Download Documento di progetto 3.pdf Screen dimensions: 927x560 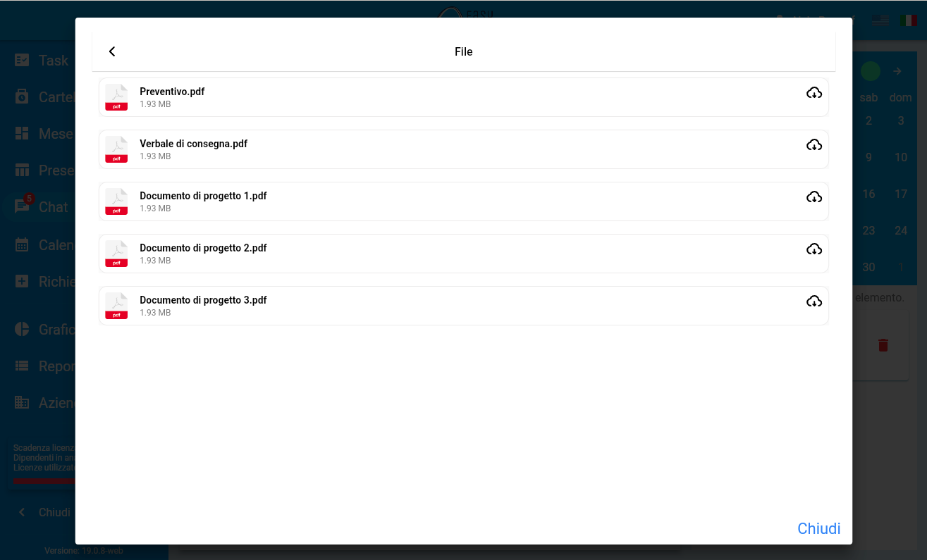click(814, 301)
